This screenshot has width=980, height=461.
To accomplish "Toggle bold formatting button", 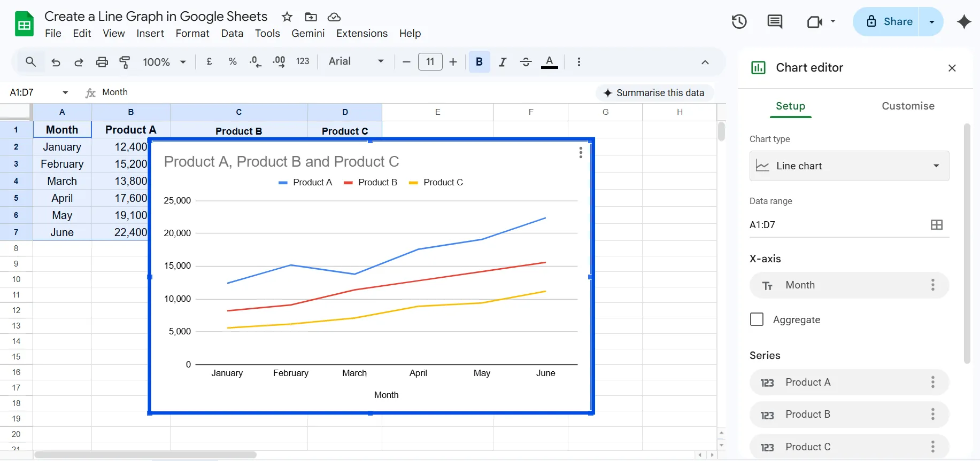I will pyautogui.click(x=479, y=62).
